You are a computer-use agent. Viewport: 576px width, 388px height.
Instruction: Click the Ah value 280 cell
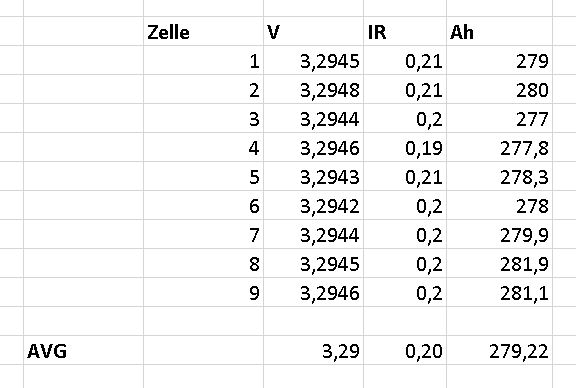(x=500, y=89)
